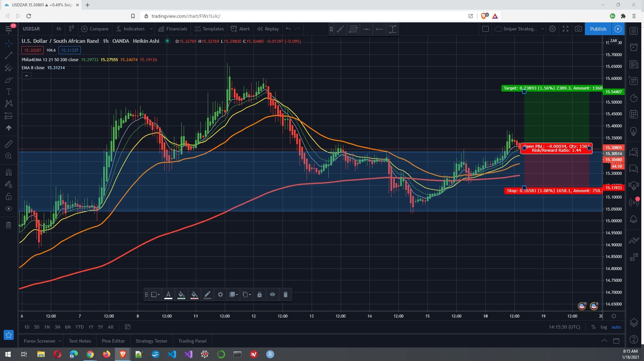Open the hamburger main menu
Viewport: 644px width, 361px height.
point(9,29)
